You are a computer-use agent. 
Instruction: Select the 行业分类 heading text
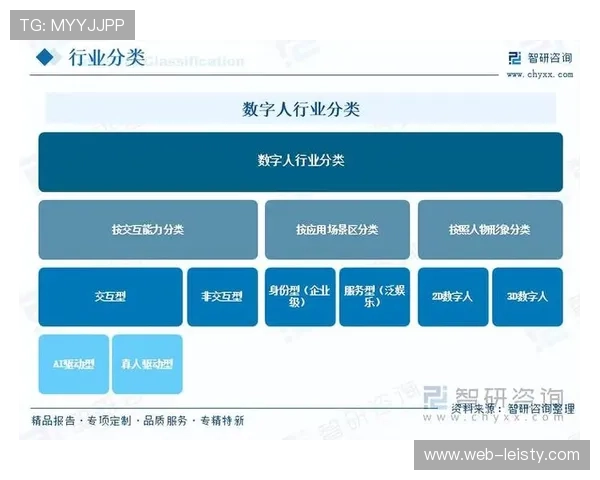pos(107,57)
